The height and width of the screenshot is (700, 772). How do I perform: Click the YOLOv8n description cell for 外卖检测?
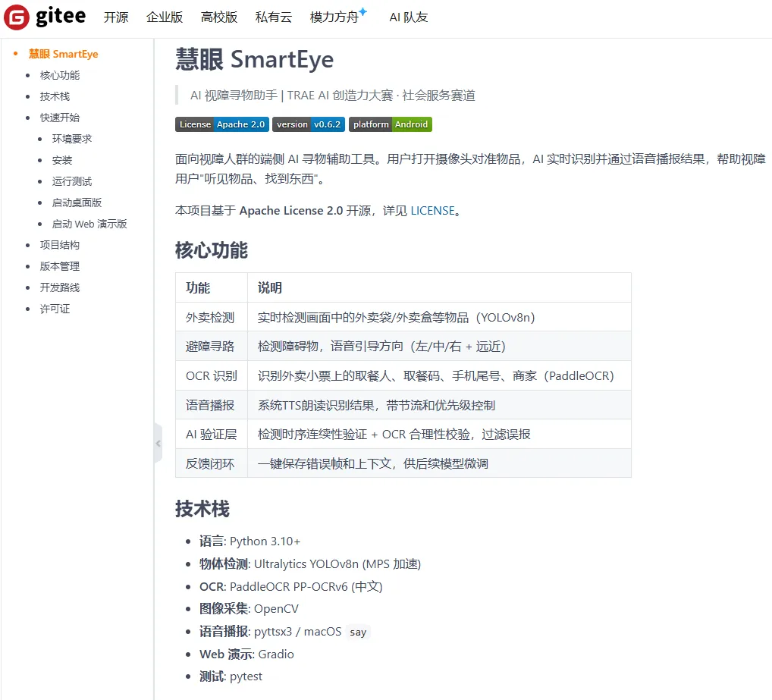(x=439, y=318)
